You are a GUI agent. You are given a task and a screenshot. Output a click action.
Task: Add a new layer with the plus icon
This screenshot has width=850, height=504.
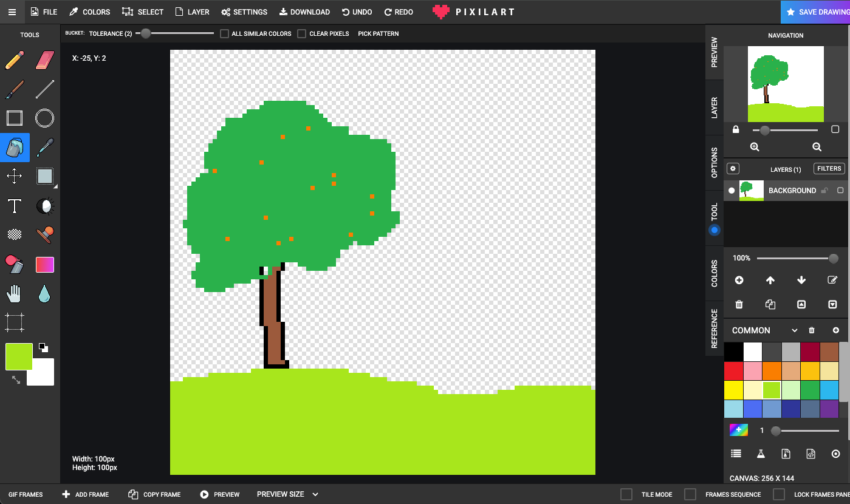739,280
